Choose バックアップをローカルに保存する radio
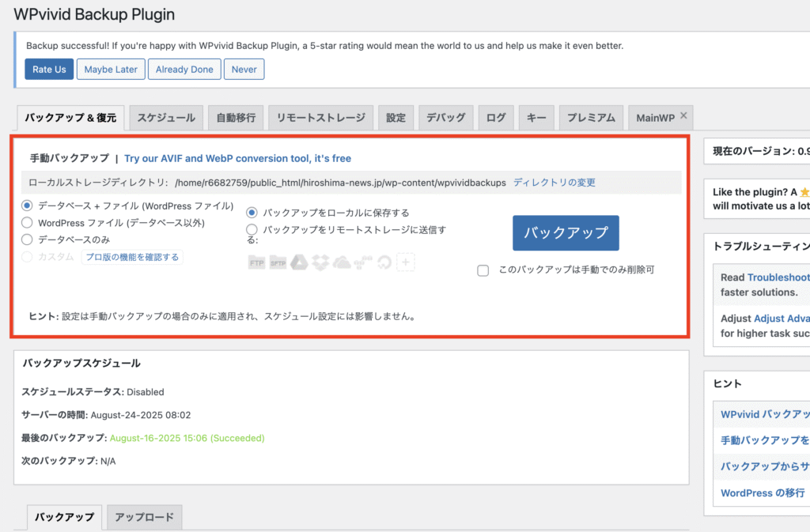Screen dimensions: 810x532 pyautogui.click(x=252, y=213)
